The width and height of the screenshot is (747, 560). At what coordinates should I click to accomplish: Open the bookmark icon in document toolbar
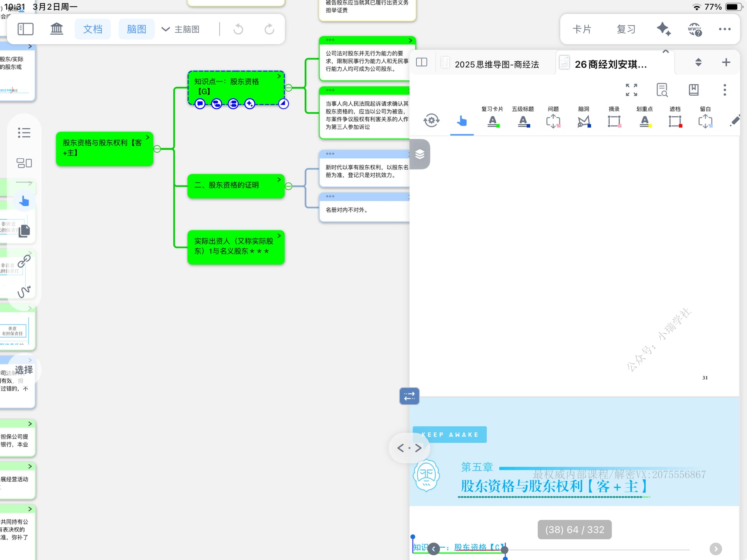click(693, 90)
